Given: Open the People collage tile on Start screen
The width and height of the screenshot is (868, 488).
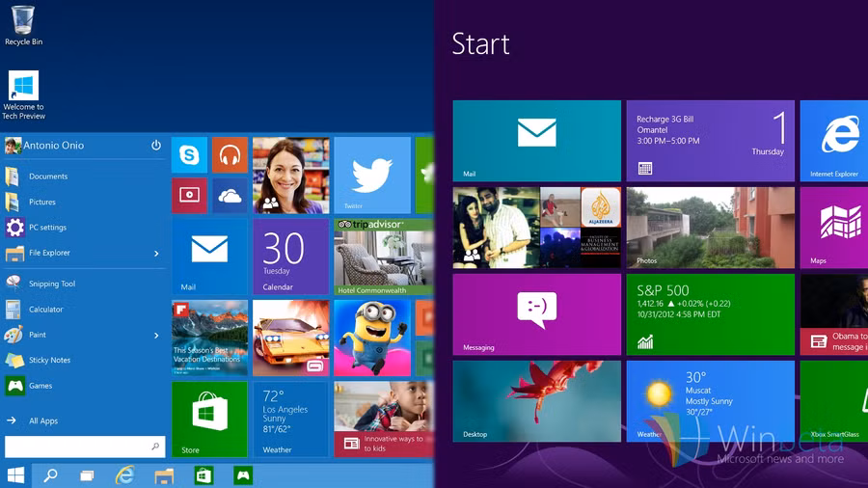Looking at the screenshot, I should pos(537,228).
